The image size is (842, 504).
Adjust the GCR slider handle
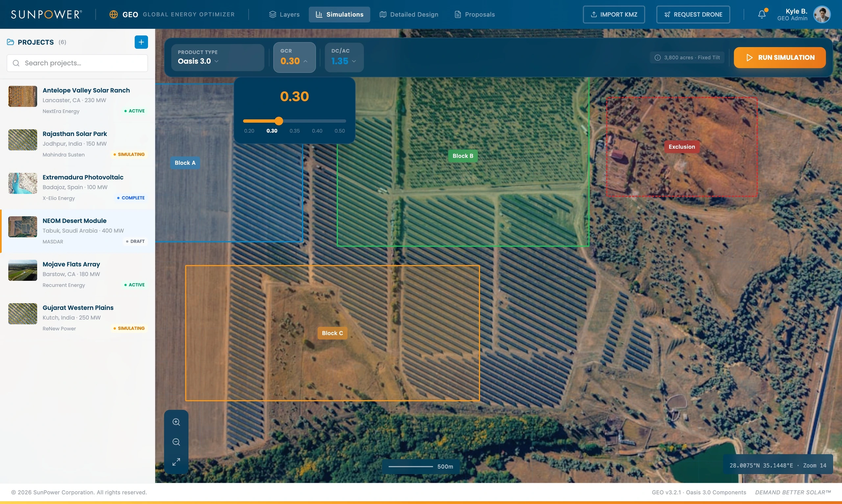pos(279,121)
